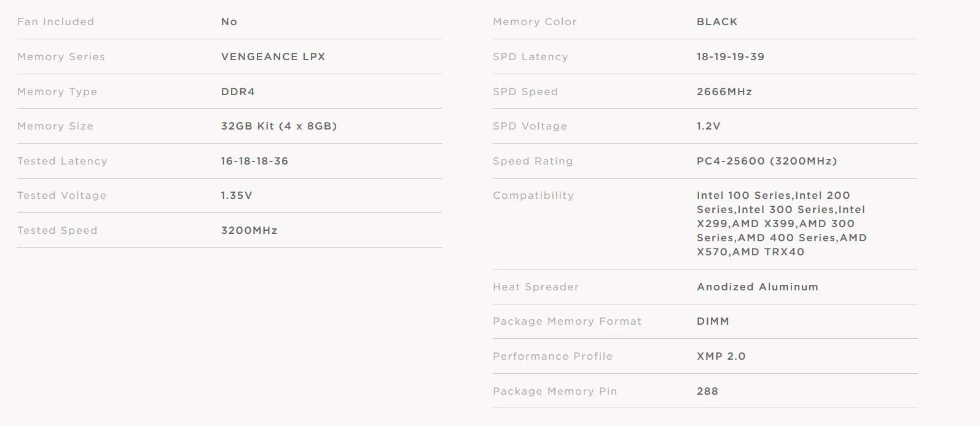Click the 3200MHz tested speed value
Viewport: 980px width, 426px height.
(x=249, y=231)
